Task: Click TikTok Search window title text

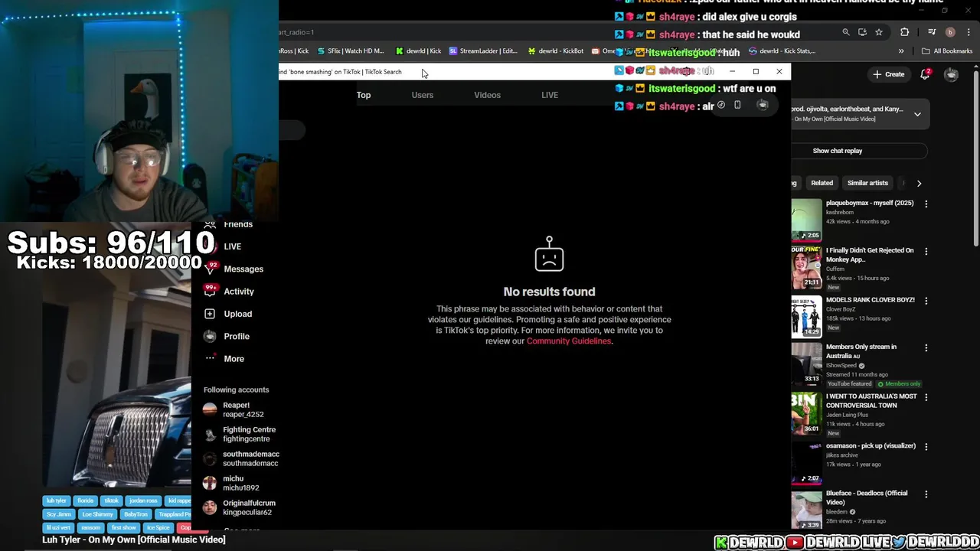Action: pyautogui.click(x=341, y=72)
